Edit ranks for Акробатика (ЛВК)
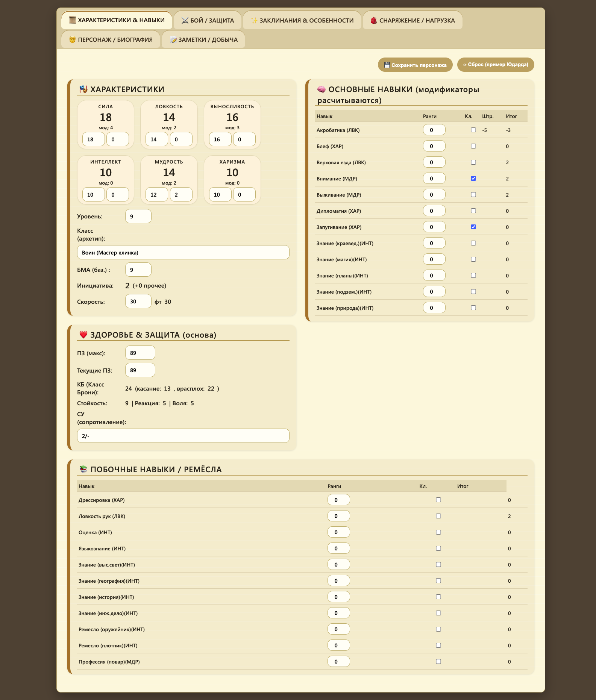 [434, 130]
